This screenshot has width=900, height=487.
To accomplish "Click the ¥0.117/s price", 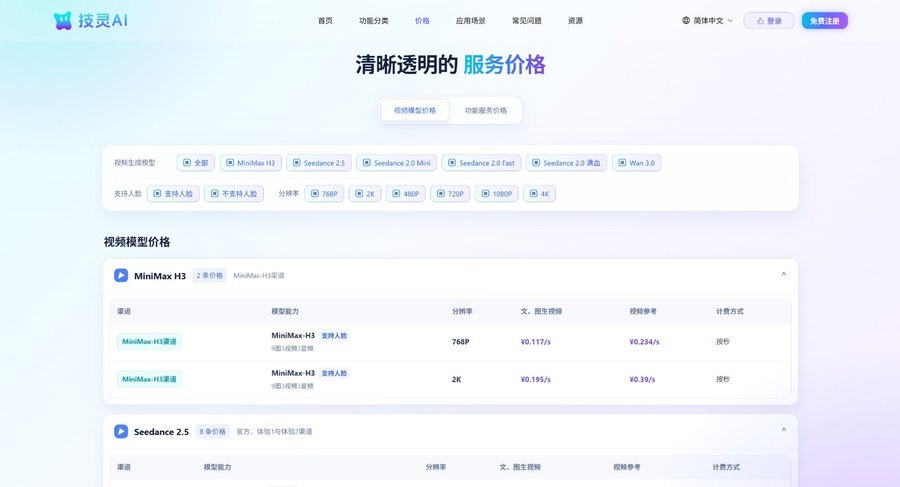I will click(536, 342).
